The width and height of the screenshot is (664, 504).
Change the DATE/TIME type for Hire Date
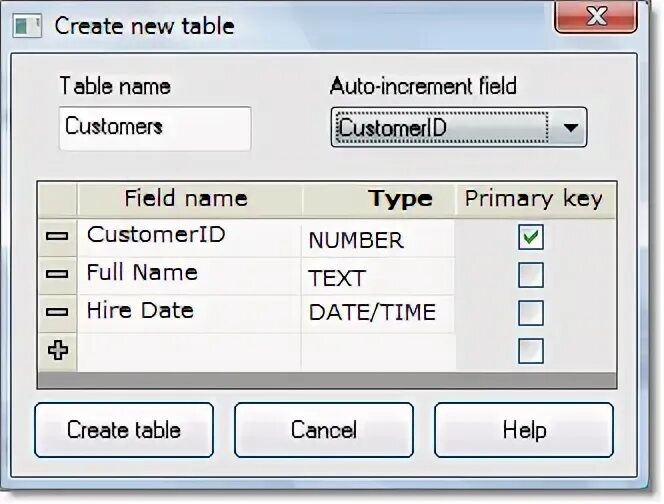(x=377, y=313)
